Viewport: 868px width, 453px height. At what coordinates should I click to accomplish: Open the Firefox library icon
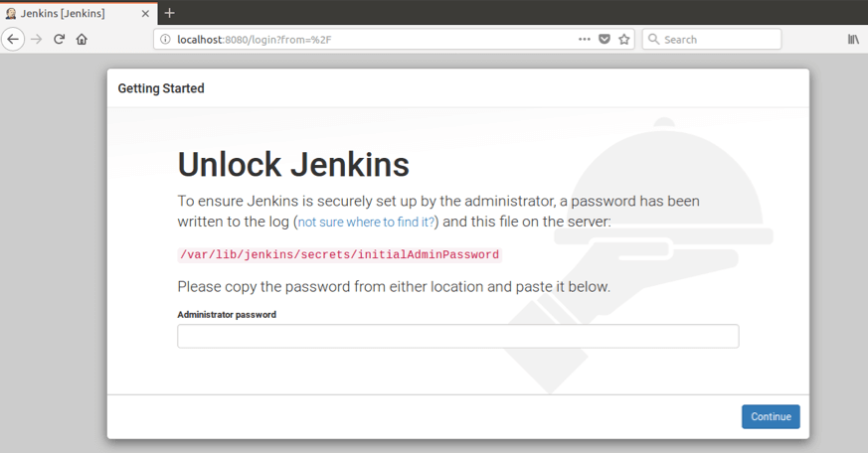click(x=853, y=39)
